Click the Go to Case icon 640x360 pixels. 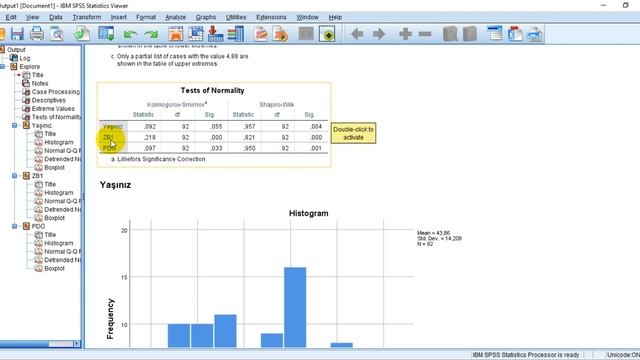coord(196,34)
